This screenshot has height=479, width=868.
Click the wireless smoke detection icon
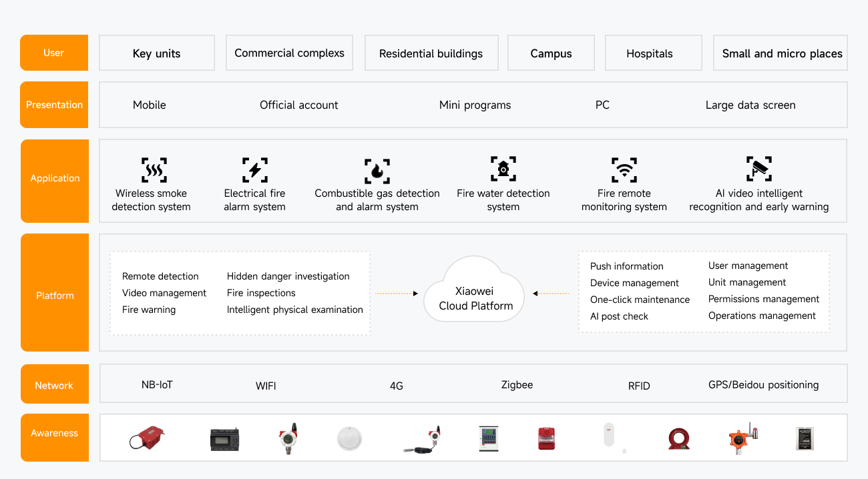(x=154, y=170)
